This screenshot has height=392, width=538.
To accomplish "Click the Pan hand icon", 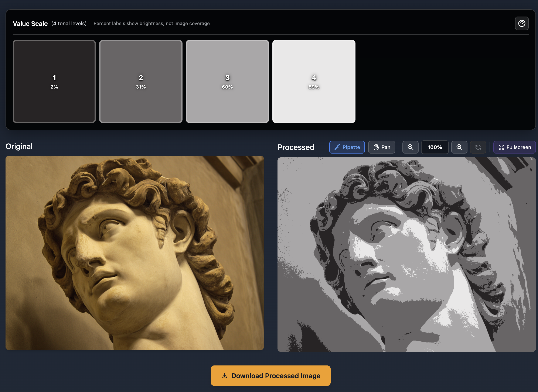I will click(x=376, y=147).
